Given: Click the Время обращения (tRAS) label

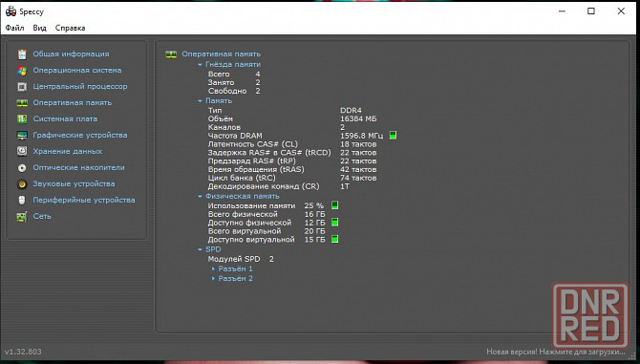Looking at the screenshot, I should tap(256, 169).
